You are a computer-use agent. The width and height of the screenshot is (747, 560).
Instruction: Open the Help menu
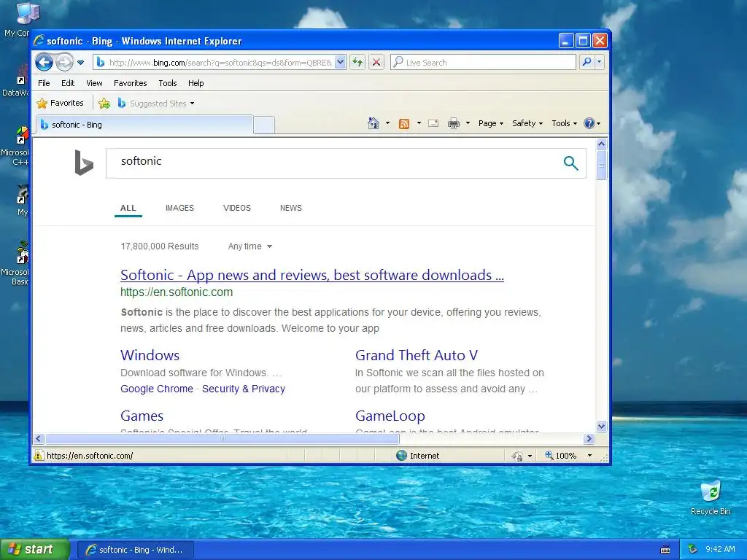click(x=196, y=83)
